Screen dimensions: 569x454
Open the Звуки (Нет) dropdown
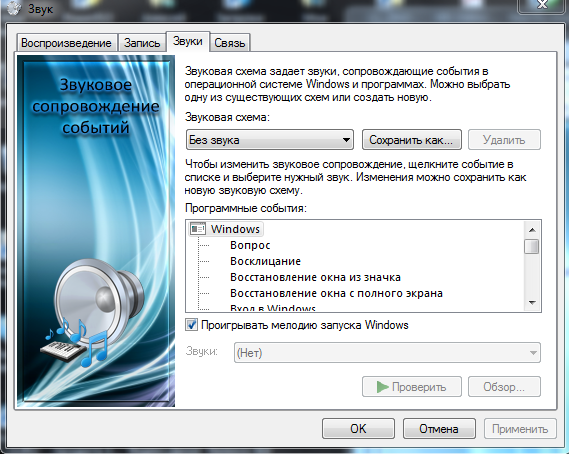pyautogui.click(x=387, y=352)
